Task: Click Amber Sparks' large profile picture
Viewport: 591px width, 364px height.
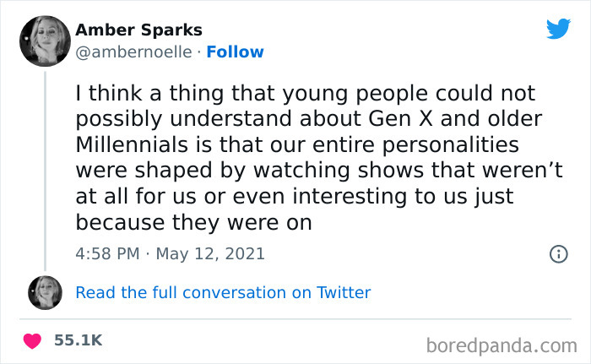Action: (45, 41)
